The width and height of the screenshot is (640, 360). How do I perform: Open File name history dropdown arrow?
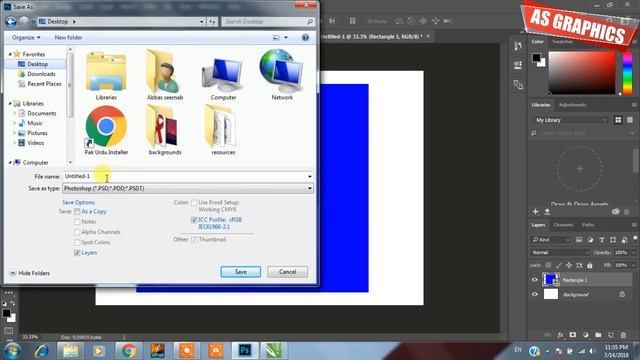point(310,176)
